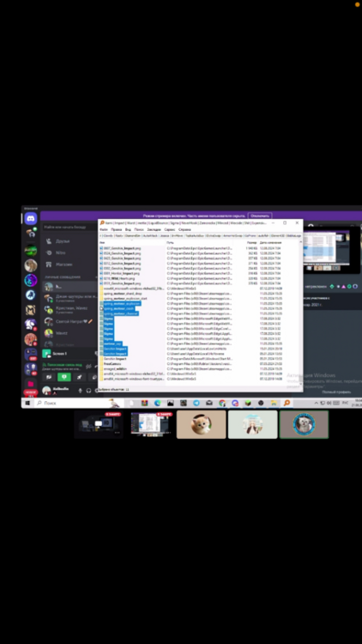
Task: Open the Microsoft Edge taskbar icon
Action: (x=158, y=404)
